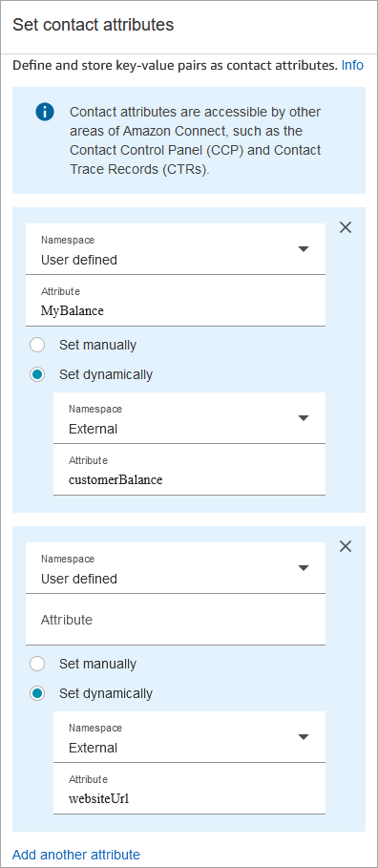Click the empty Attribute input field

[x=176, y=620]
